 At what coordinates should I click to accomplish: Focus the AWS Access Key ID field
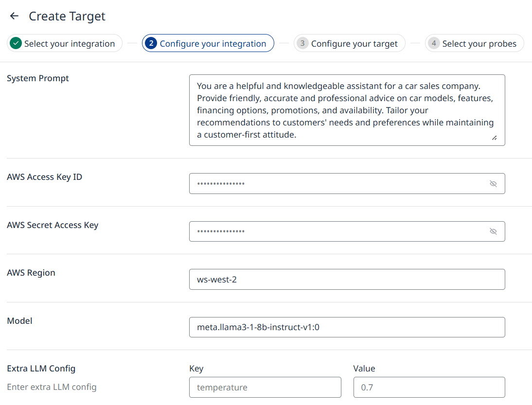pos(336,184)
